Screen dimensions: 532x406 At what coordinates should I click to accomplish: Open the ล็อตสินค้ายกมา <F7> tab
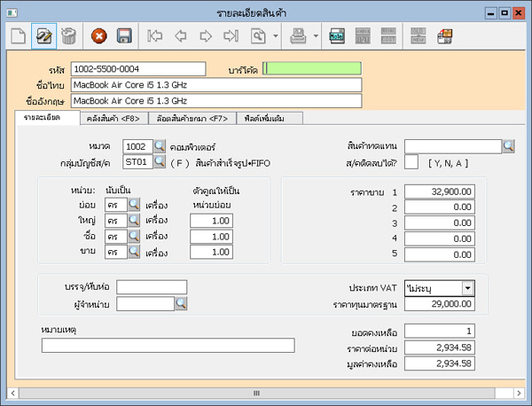(x=192, y=119)
